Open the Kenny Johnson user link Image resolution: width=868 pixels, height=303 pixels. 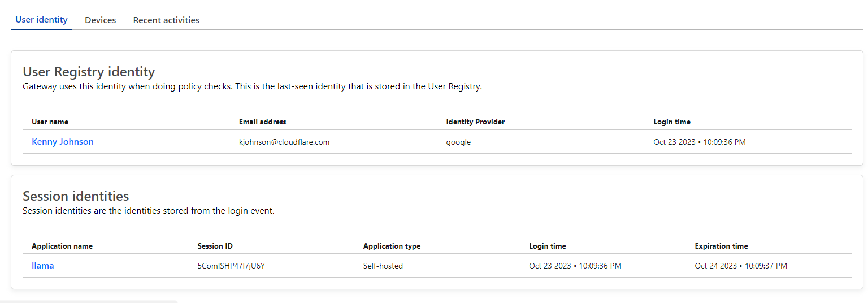point(63,142)
